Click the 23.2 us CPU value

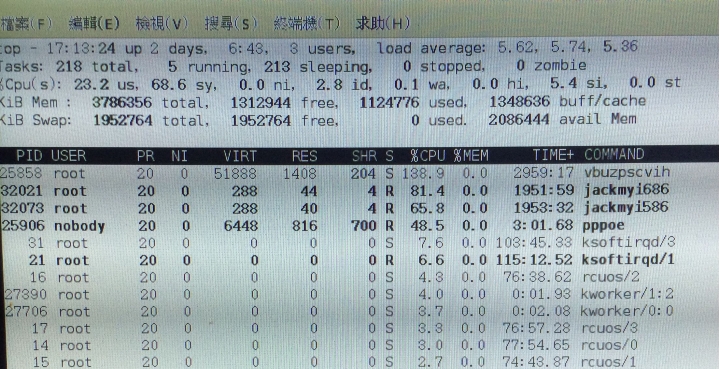click(x=91, y=85)
